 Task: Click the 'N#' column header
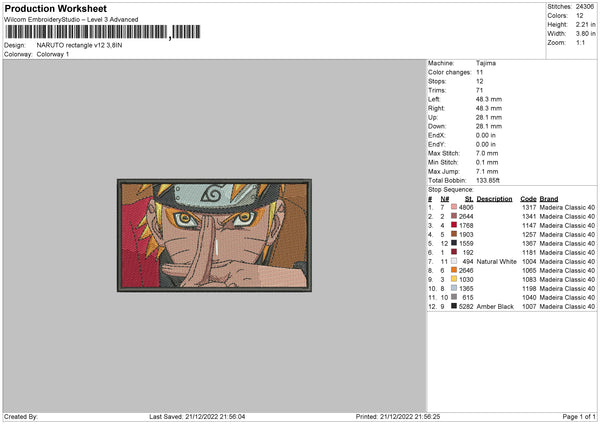tap(445, 199)
